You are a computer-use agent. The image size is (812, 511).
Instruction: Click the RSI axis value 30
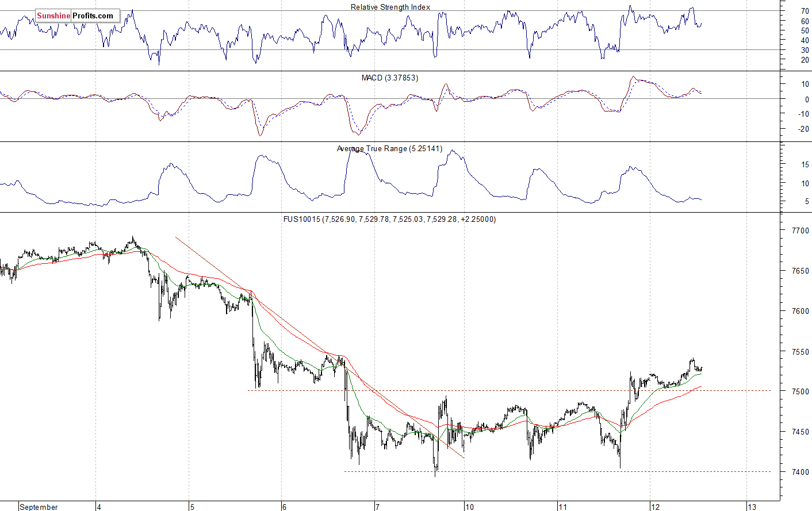coord(805,50)
